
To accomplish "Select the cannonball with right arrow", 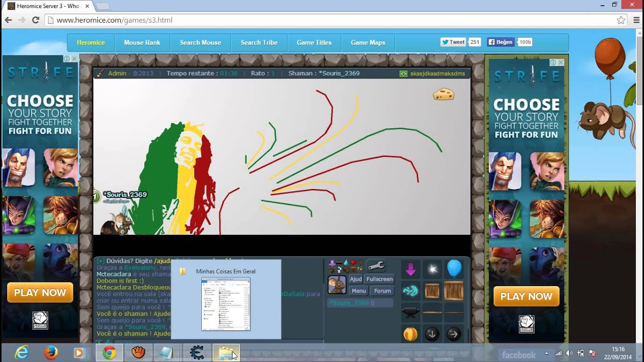I will 454,334.
